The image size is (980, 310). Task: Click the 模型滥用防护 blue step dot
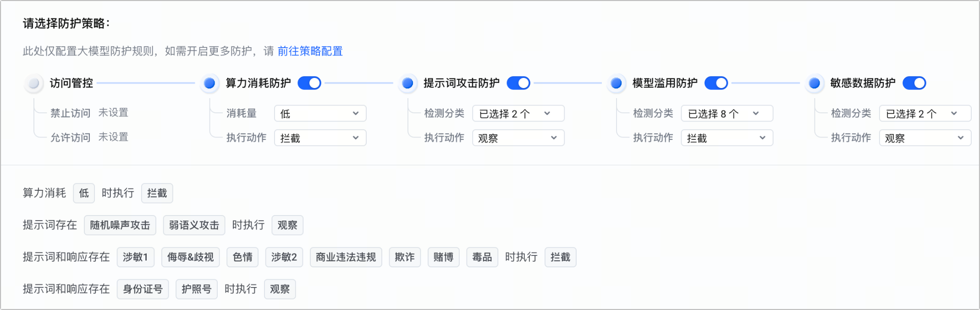(617, 83)
